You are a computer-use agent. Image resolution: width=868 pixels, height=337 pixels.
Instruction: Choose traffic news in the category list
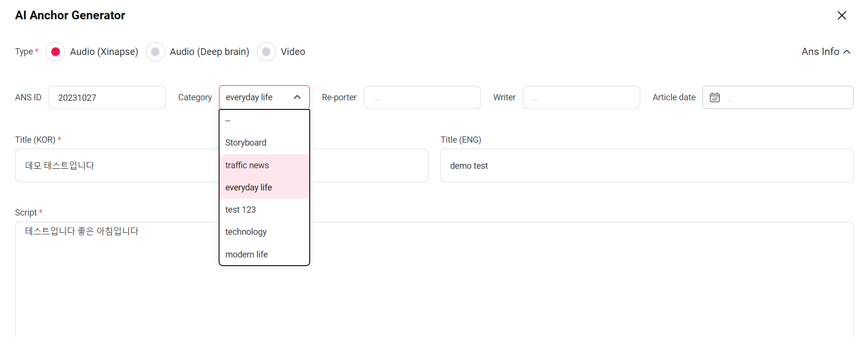point(247,165)
